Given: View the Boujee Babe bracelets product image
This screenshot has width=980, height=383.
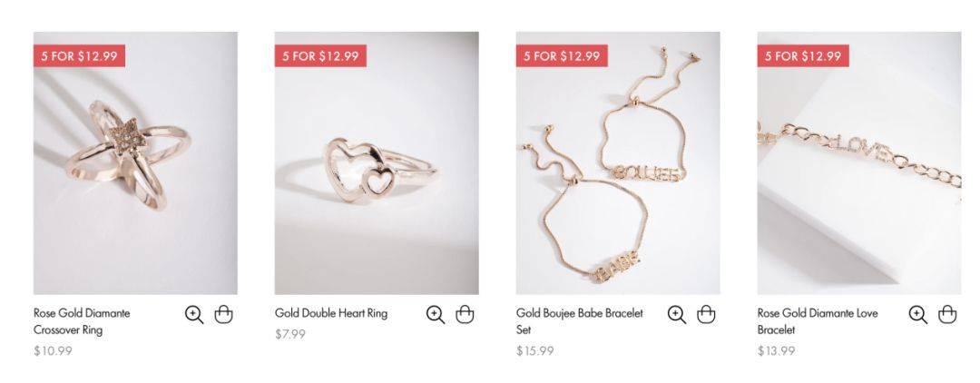Looking at the screenshot, I should 618,163.
